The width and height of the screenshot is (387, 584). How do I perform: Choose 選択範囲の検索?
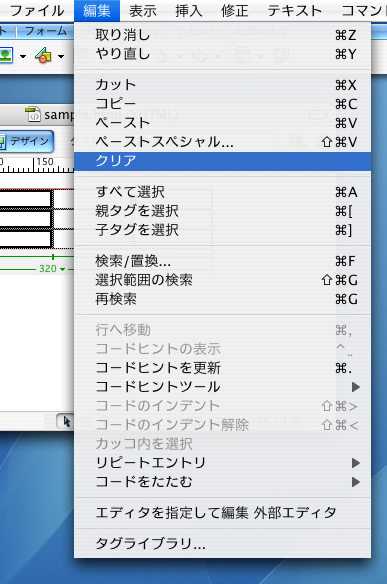(222, 280)
